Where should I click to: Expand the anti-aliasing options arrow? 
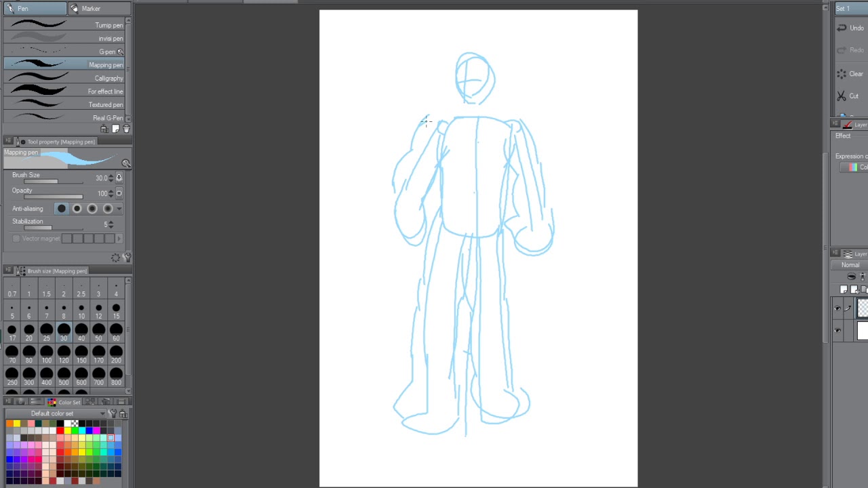tap(119, 209)
